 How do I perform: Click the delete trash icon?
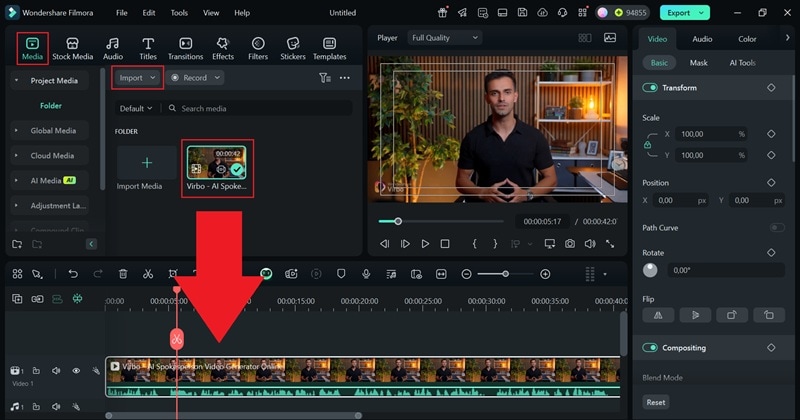[x=123, y=274]
